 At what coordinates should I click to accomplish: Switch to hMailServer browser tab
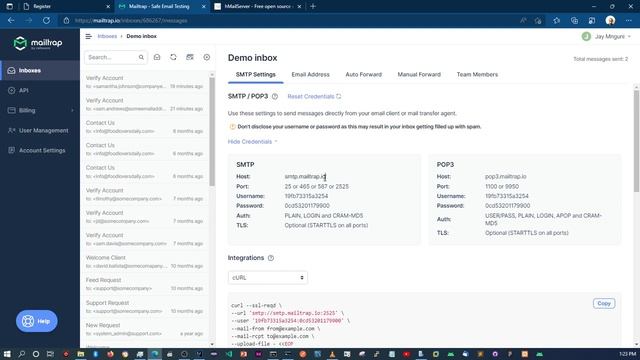258,7
